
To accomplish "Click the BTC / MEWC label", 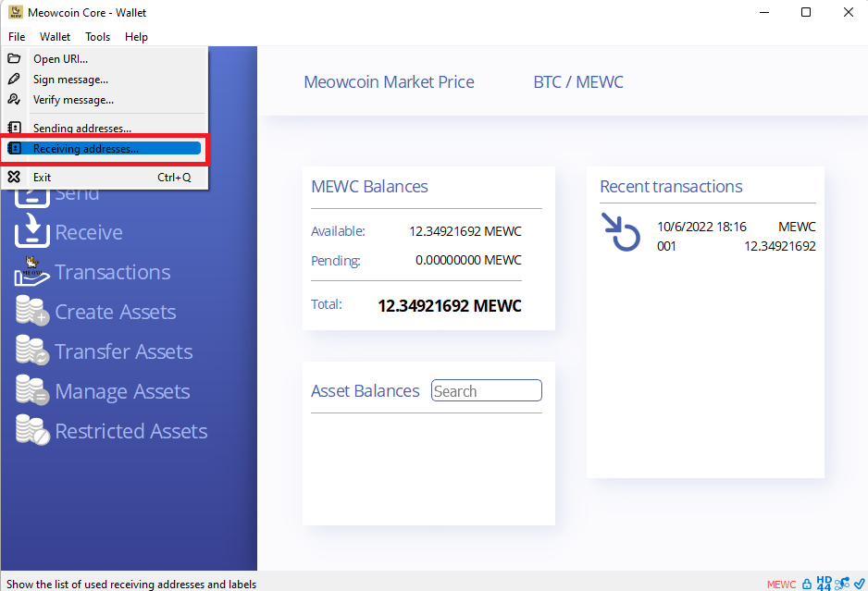I will coord(578,82).
